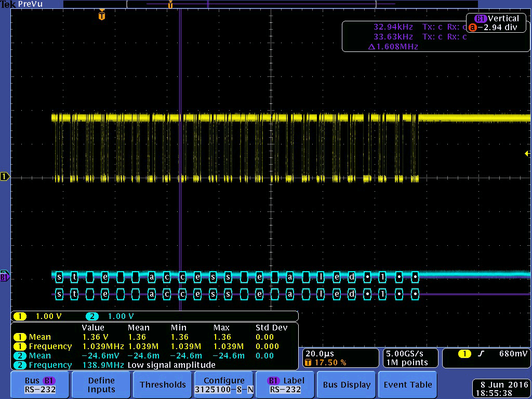532x399 pixels.
Task: Click the channel 2 Frequency value 138.9MHz
Action: 103,365
